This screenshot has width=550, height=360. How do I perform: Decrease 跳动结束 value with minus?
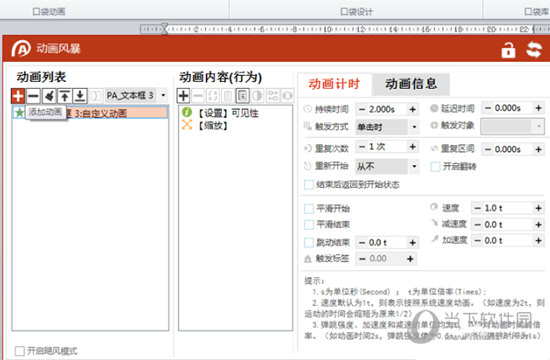click(362, 242)
